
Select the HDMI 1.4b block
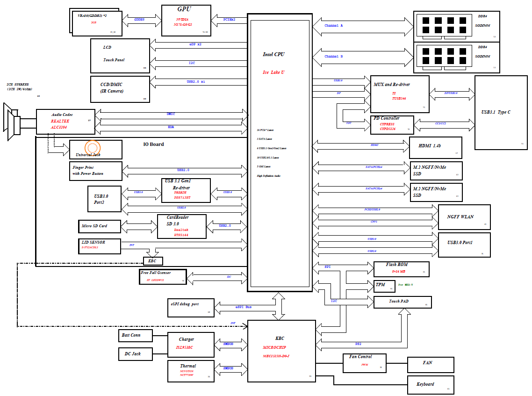tap(435, 148)
